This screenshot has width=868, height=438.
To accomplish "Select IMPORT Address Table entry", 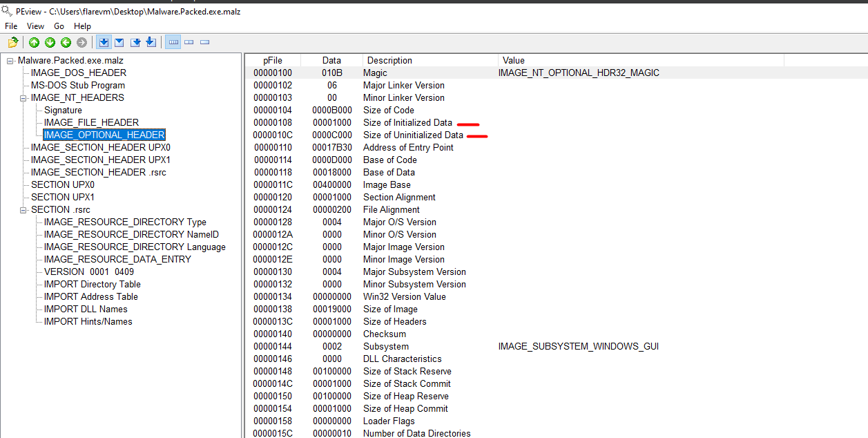I will pyautogui.click(x=90, y=297).
